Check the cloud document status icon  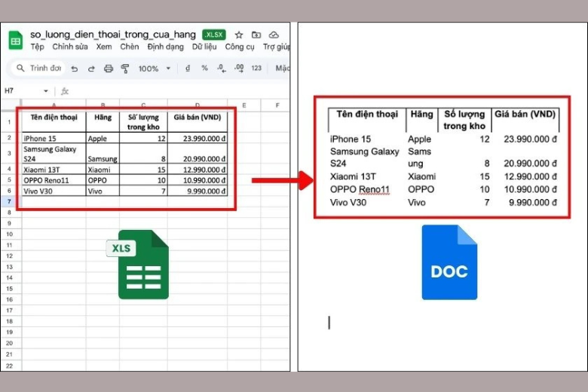(x=274, y=35)
